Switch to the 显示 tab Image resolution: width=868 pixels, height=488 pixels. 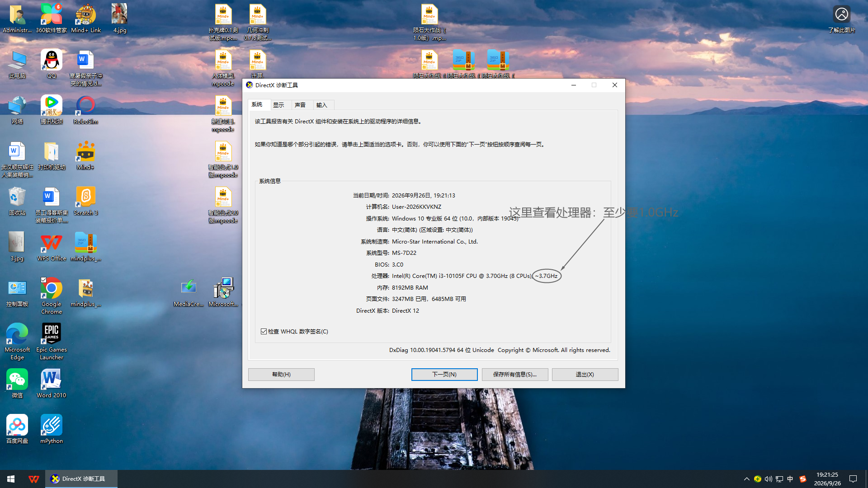(x=278, y=105)
